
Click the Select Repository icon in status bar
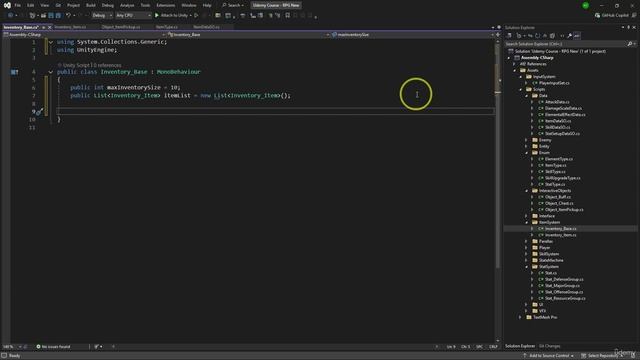pyautogui.click(x=584, y=356)
